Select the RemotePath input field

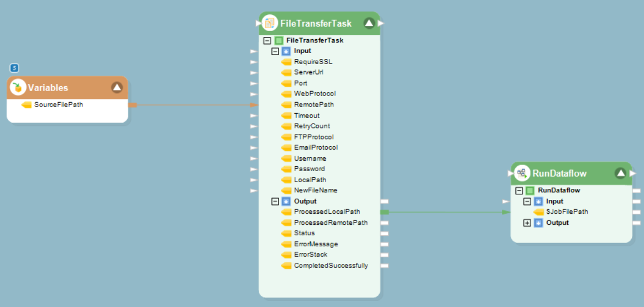(313, 104)
